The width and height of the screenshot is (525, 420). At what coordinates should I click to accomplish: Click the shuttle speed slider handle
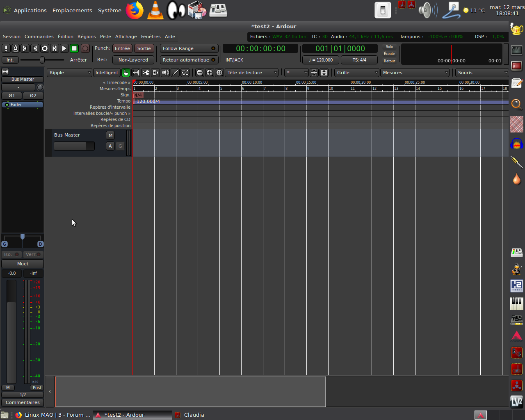pos(42,60)
